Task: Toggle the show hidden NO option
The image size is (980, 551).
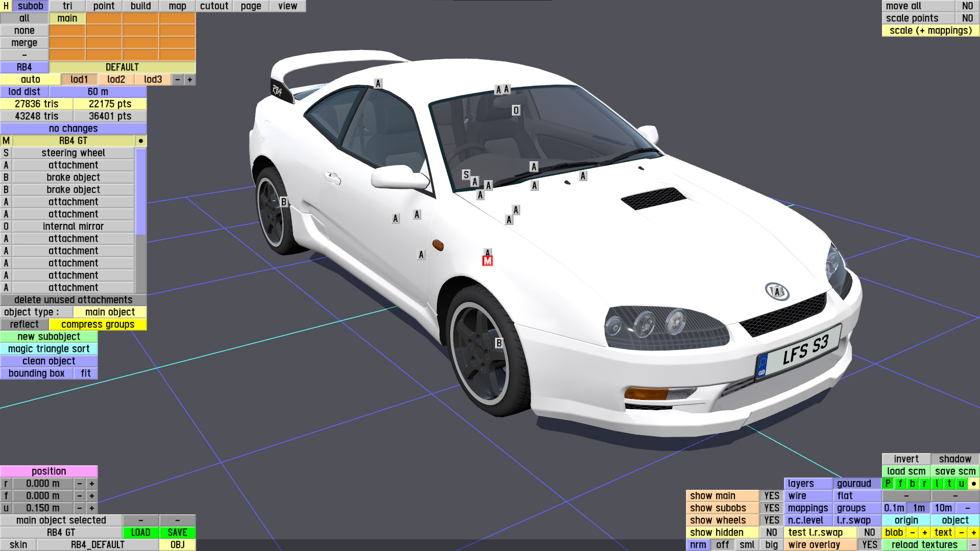Action: (x=771, y=533)
